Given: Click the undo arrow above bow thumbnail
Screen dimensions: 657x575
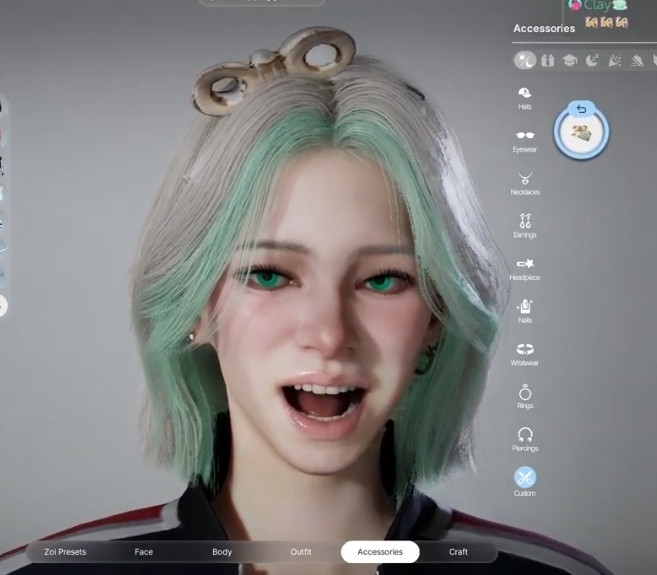Looking at the screenshot, I should (x=581, y=108).
